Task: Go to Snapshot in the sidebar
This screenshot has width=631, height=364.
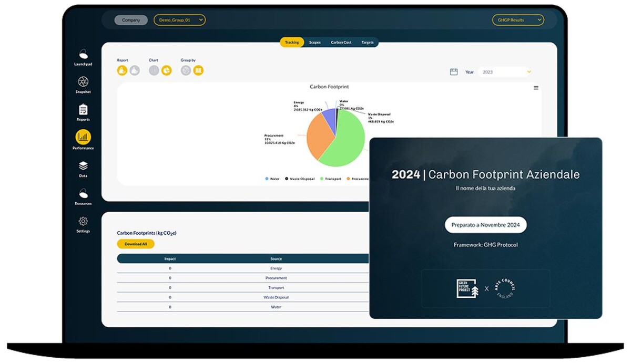Action: tap(83, 82)
